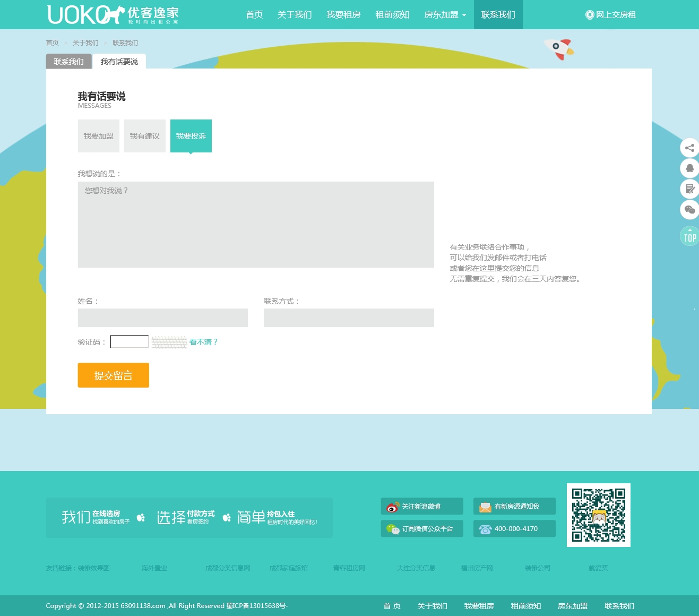Select the 我要投诉 message type

(x=191, y=136)
